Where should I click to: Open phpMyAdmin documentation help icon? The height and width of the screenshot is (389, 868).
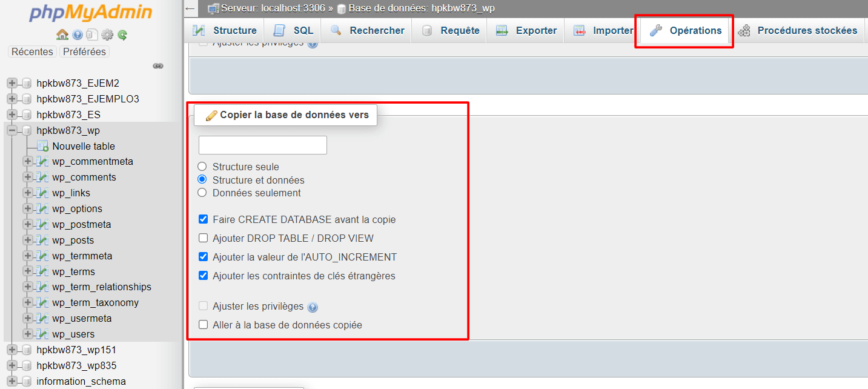tap(78, 35)
